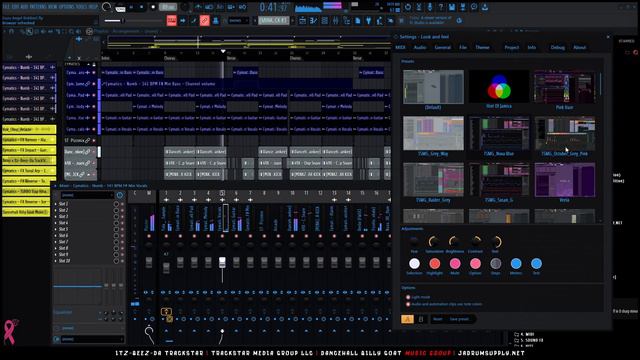
Task: Click the time display showing 0:41
Action: pyautogui.click(x=273, y=7)
